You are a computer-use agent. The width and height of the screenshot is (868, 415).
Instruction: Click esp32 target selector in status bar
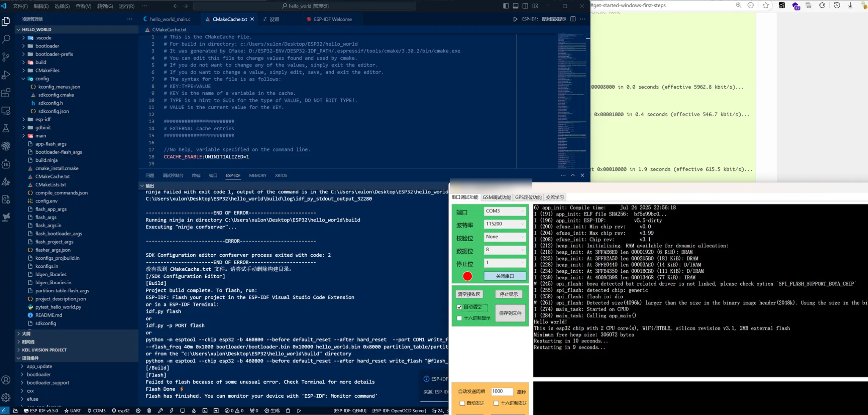pyautogui.click(x=121, y=411)
